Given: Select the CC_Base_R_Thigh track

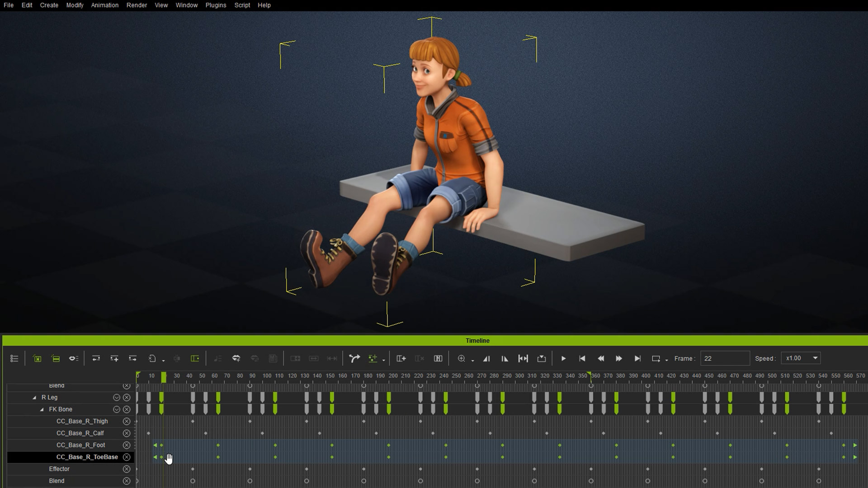Looking at the screenshot, I should 82,421.
